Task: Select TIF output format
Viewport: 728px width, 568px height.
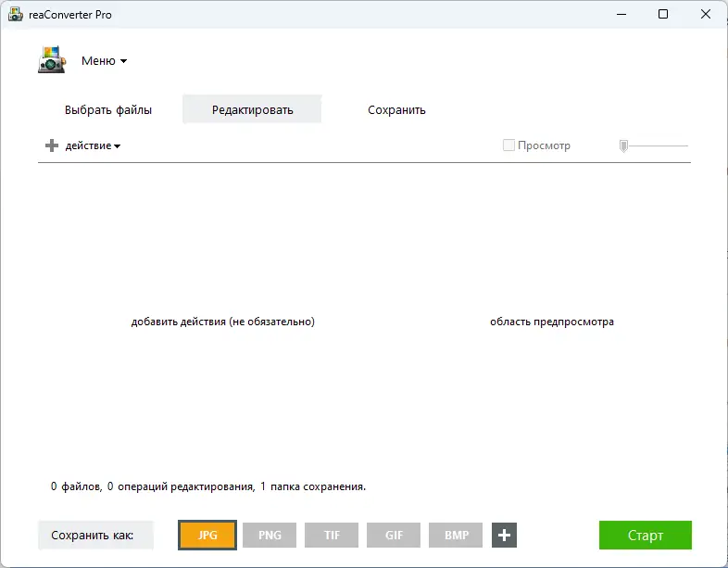Action: tap(332, 535)
